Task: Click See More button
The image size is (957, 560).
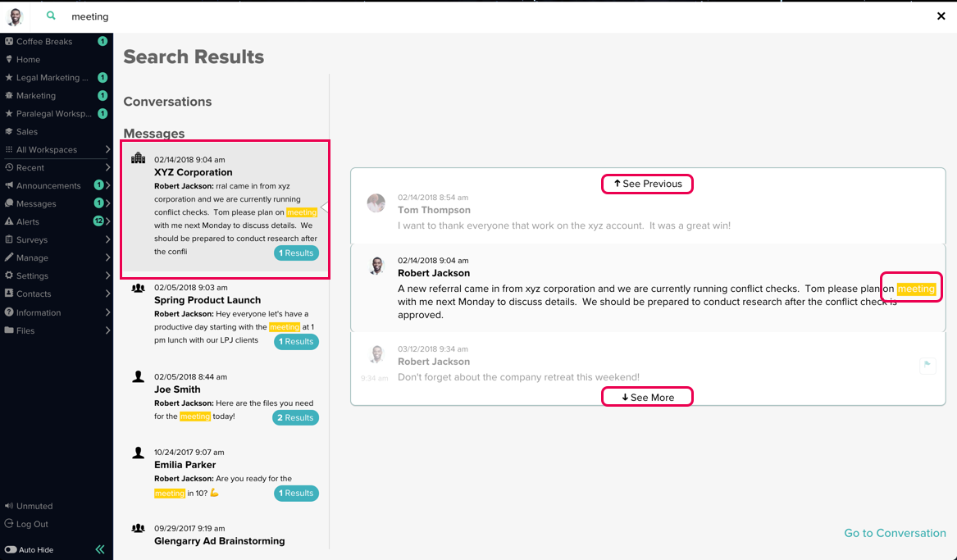Action: (x=648, y=397)
